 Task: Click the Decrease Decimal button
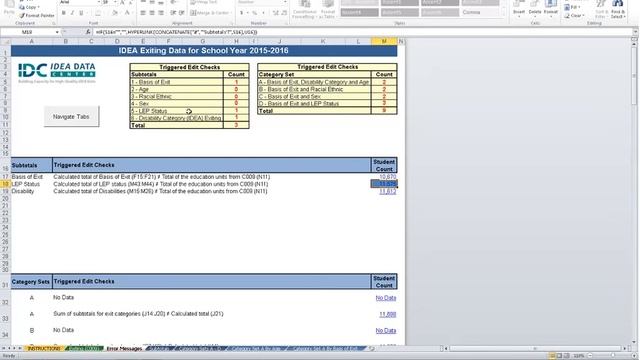(284, 13)
